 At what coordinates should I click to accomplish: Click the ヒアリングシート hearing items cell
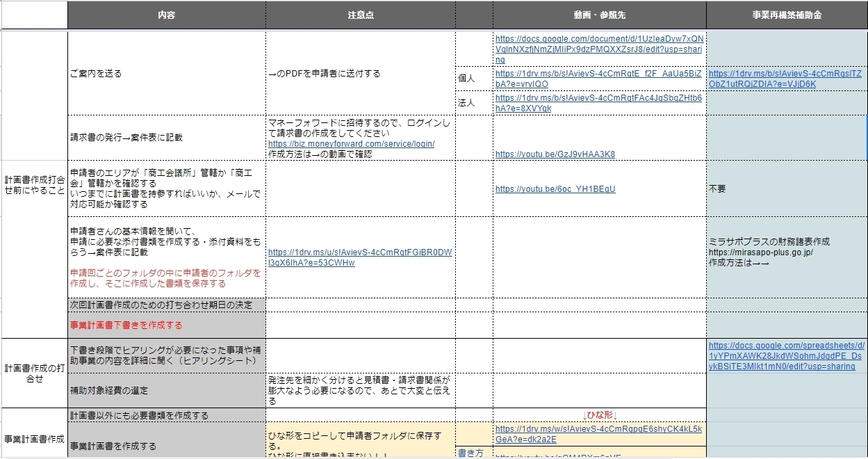[167, 356]
